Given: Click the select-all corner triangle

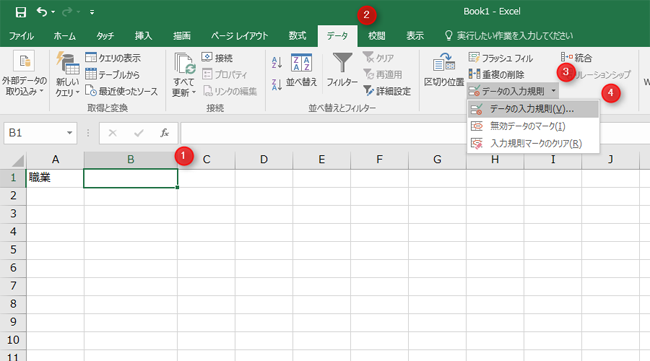Looking at the screenshot, I should (17, 160).
